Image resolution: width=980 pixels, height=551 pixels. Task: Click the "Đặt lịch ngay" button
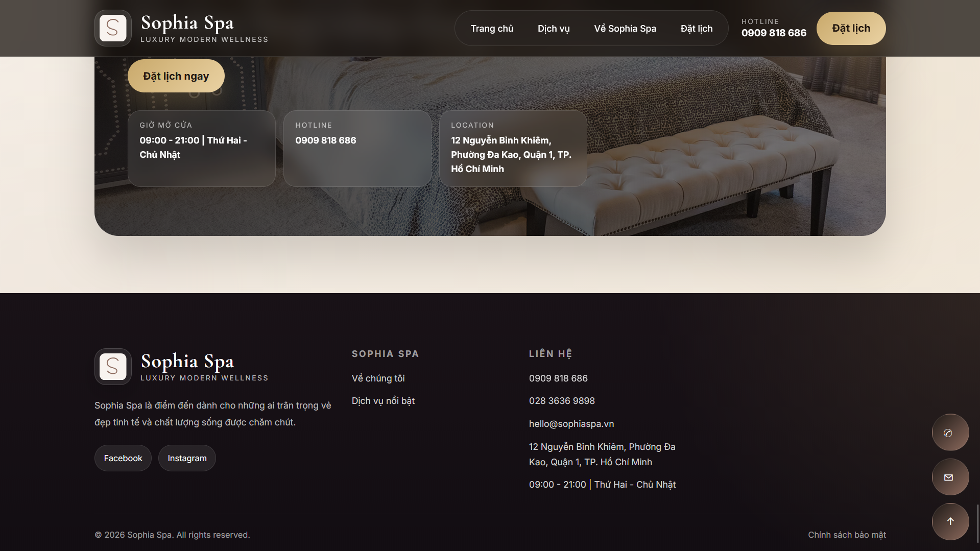click(176, 76)
